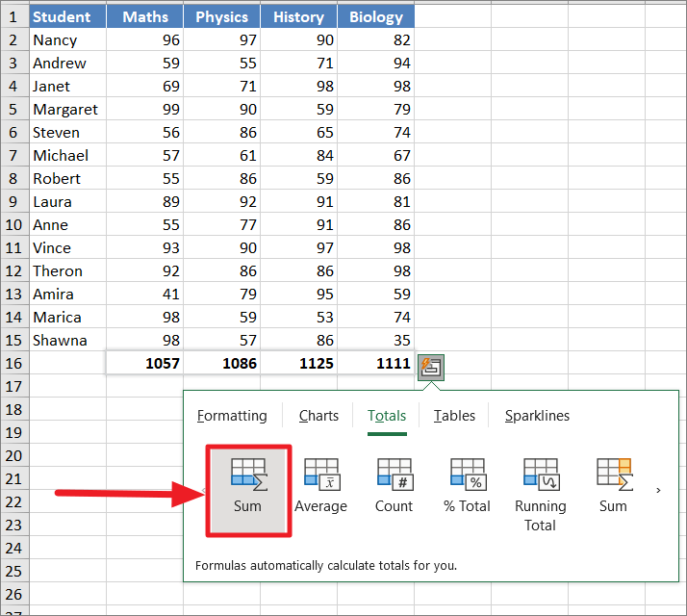Click Amira's Maths score 41
687x616 pixels.
point(145,294)
